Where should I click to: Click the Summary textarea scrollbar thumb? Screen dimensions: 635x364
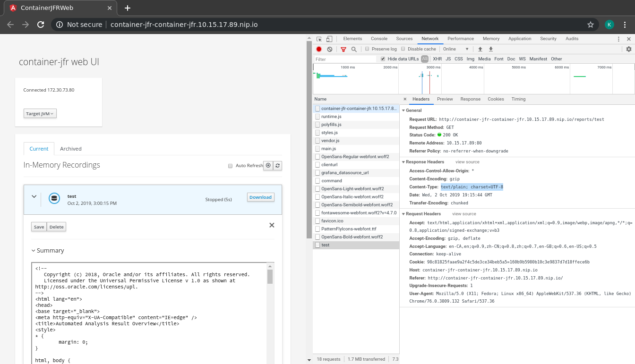[x=270, y=276]
